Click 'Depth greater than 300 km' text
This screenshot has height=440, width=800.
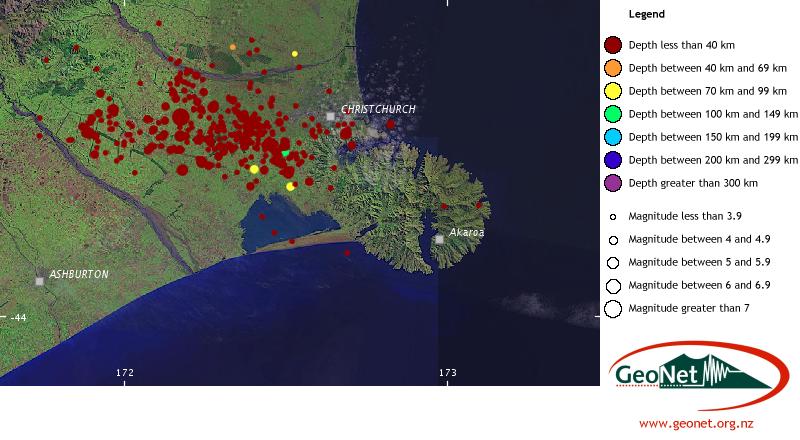click(693, 183)
